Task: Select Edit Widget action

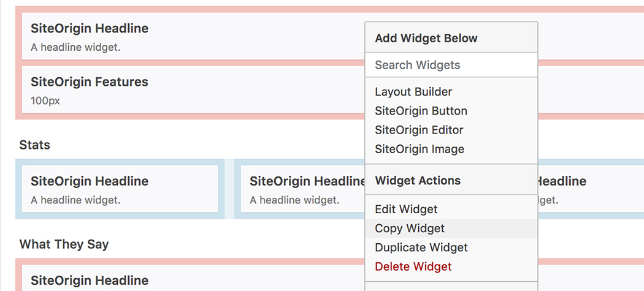Action: [x=451, y=210]
